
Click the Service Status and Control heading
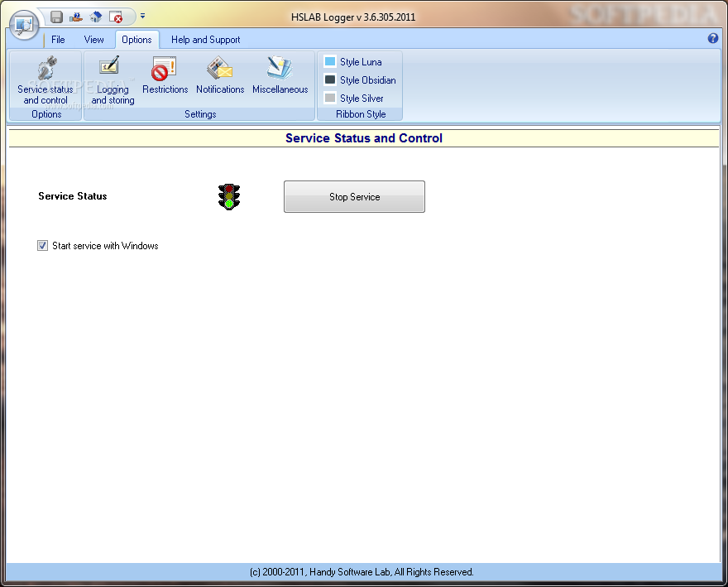363,138
